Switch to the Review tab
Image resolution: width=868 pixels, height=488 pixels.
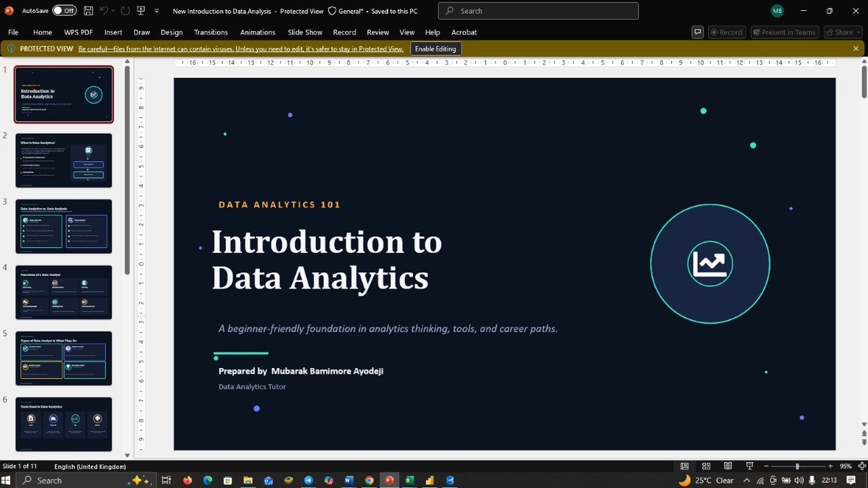click(x=378, y=33)
